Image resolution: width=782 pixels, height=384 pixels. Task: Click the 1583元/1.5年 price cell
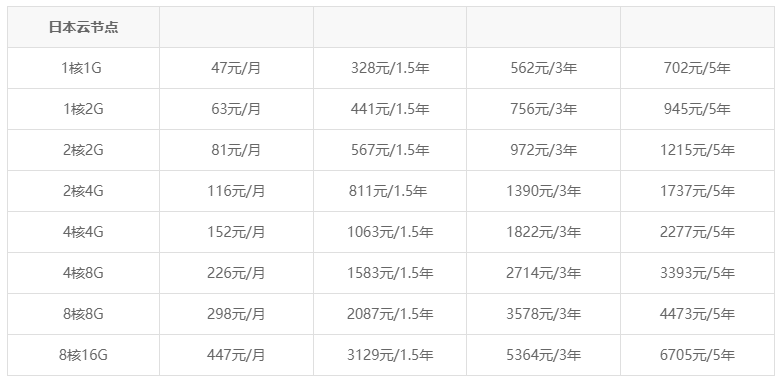pos(390,273)
